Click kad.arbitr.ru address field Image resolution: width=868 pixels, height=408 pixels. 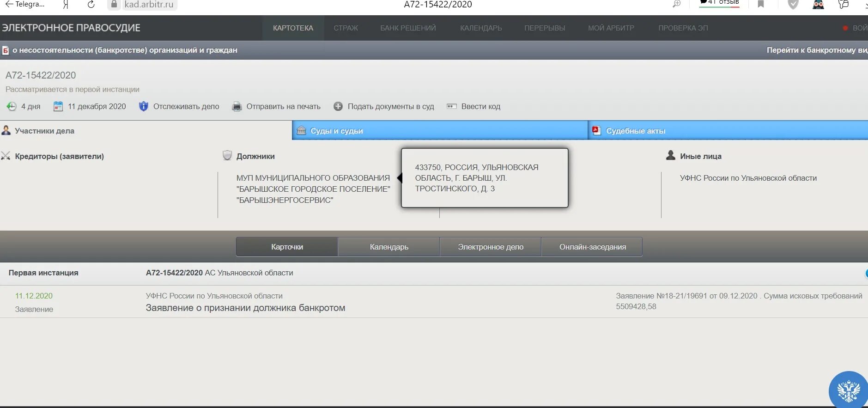point(149,5)
